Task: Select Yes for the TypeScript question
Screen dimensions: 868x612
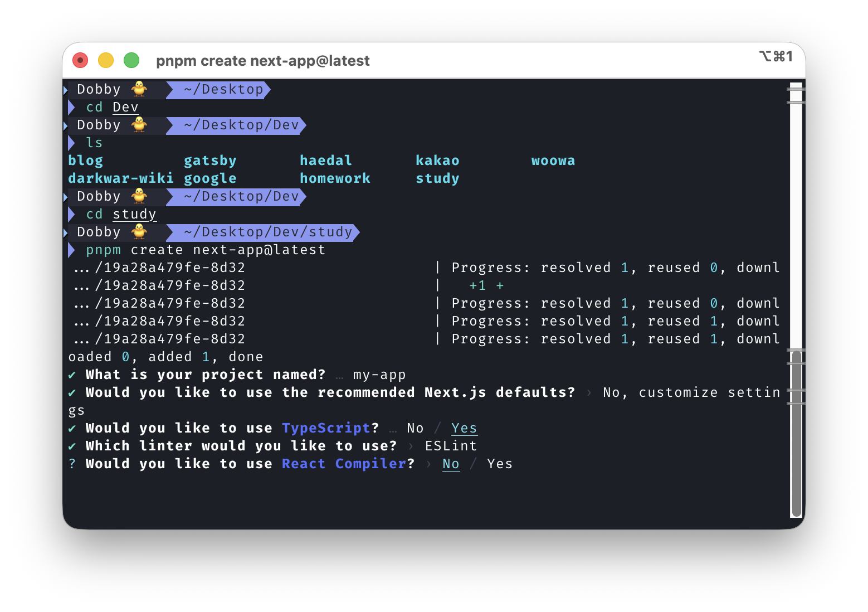Action: 464,428
